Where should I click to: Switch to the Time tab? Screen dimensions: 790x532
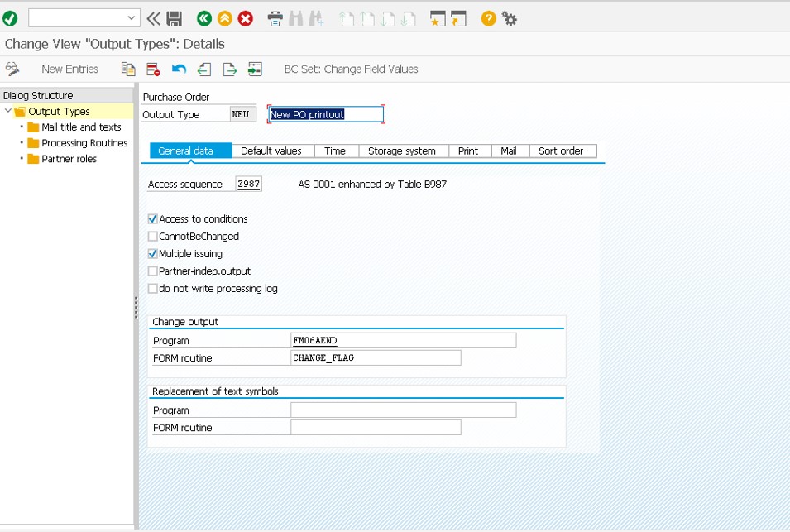(337, 151)
